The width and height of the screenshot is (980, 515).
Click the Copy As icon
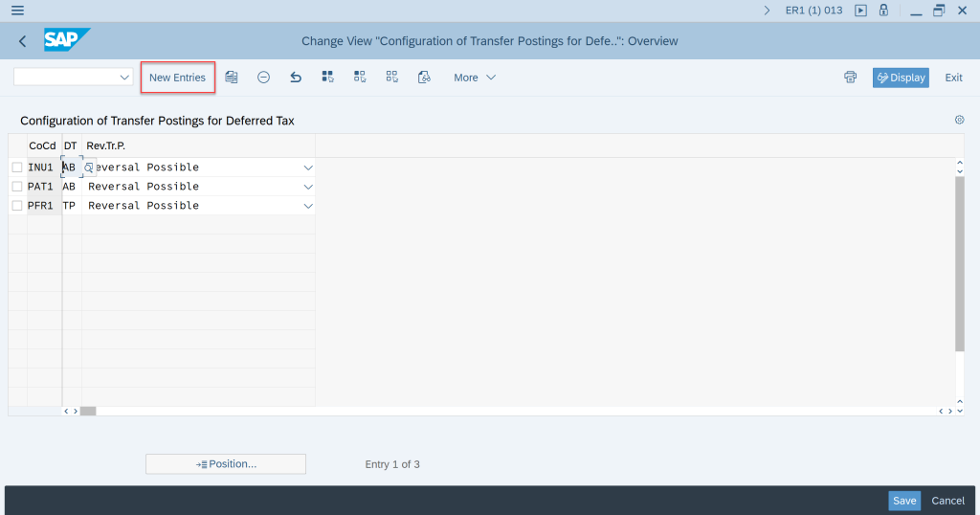tap(232, 78)
